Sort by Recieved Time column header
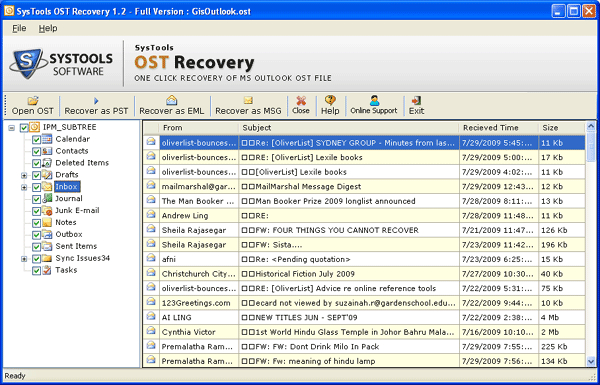Image resolution: width=600 pixels, height=385 pixels. click(499, 128)
